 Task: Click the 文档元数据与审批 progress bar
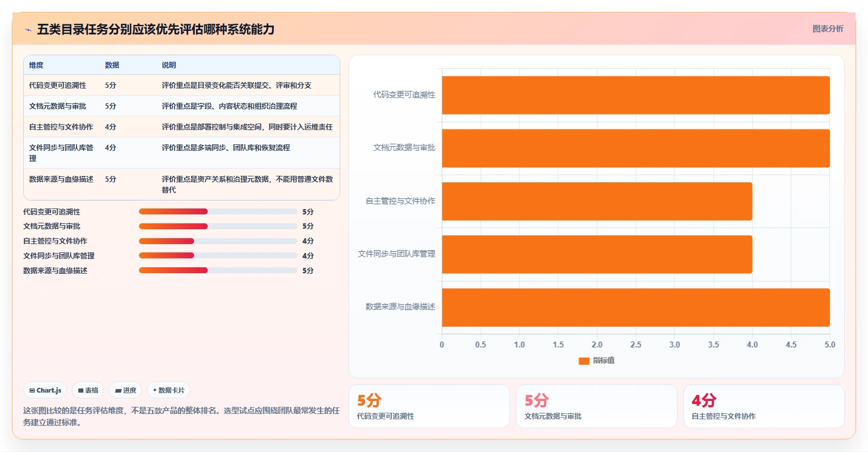point(218,226)
